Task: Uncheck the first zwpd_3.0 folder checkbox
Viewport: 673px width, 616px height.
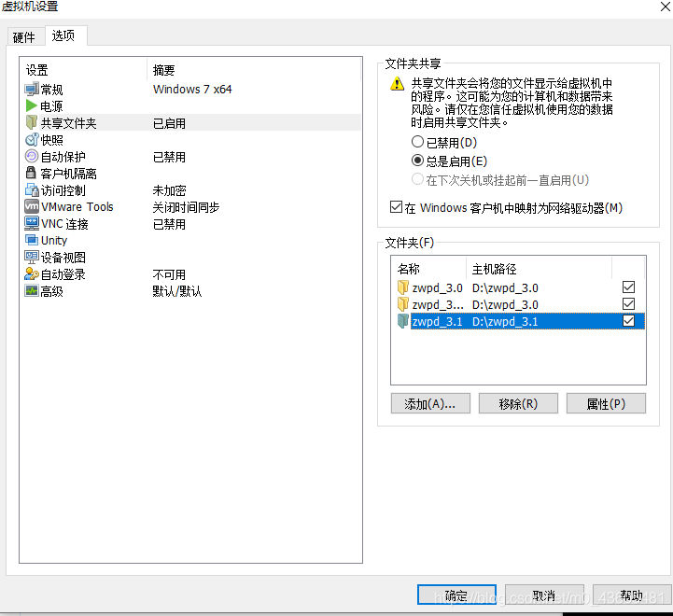Action: coord(628,287)
